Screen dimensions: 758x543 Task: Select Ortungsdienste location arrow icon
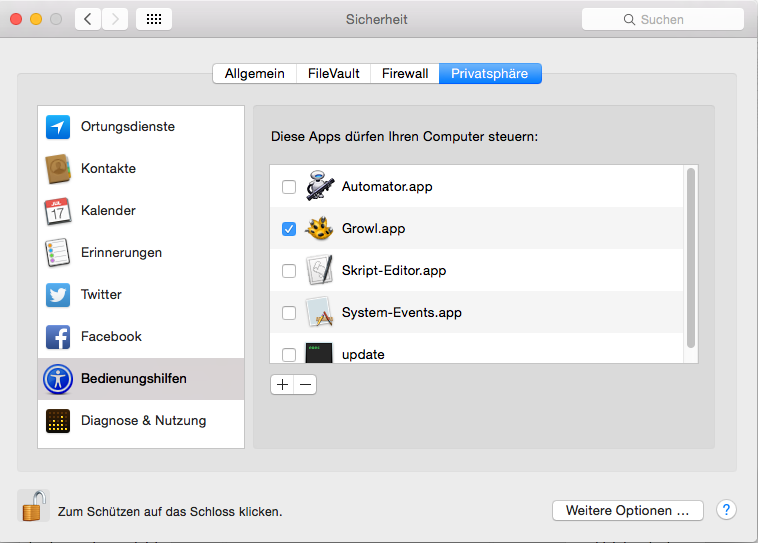(x=58, y=127)
